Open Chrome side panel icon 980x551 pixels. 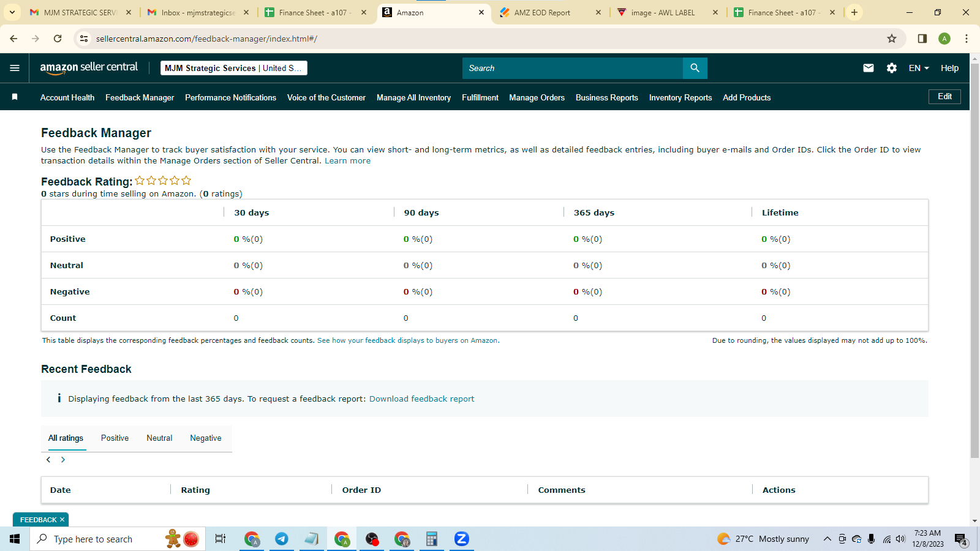coord(922,39)
